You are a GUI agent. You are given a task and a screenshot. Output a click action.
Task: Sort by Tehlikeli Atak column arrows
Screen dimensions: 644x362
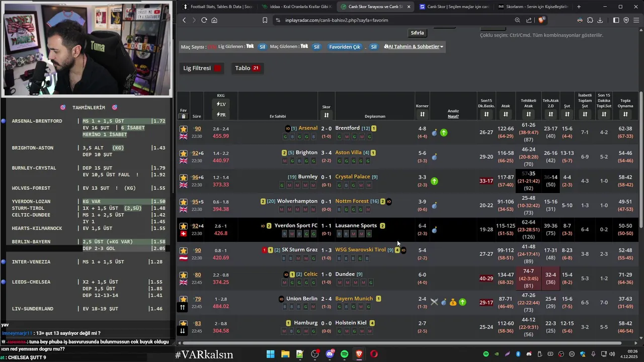[x=528, y=114]
